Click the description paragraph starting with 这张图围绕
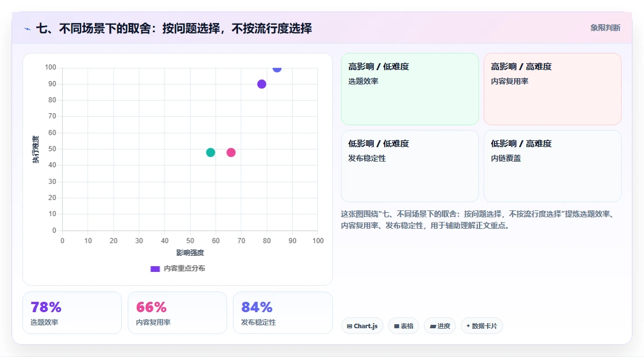The width and height of the screenshot is (644, 357). (478, 220)
